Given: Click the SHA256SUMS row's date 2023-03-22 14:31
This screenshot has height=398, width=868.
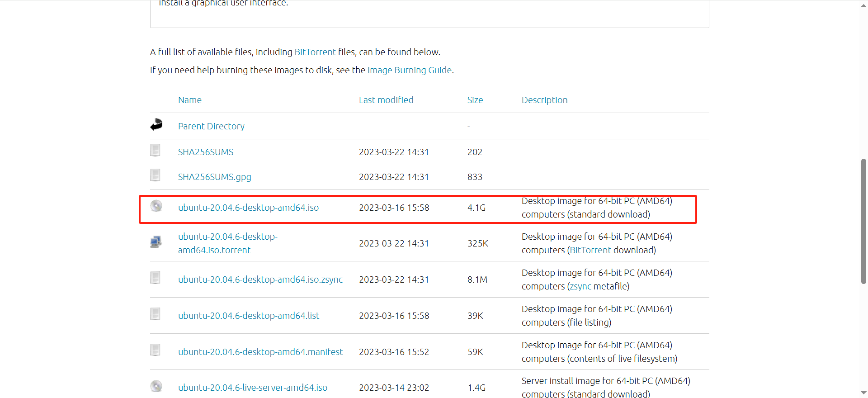Looking at the screenshot, I should pos(394,152).
